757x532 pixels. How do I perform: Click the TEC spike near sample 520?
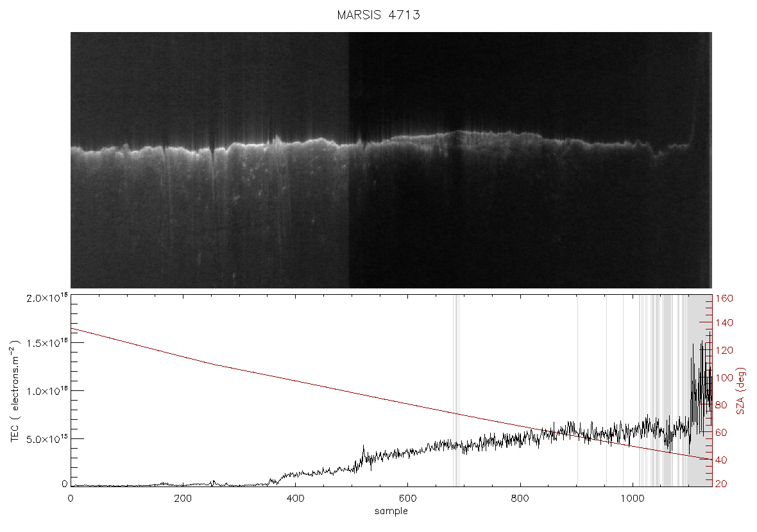[x=364, y=453]
